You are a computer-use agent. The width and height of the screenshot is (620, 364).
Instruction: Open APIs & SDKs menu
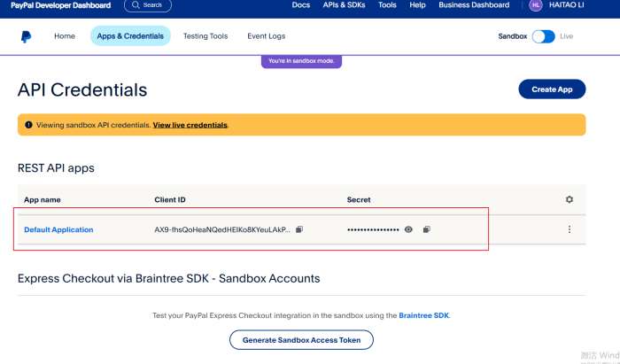(344, 5)
